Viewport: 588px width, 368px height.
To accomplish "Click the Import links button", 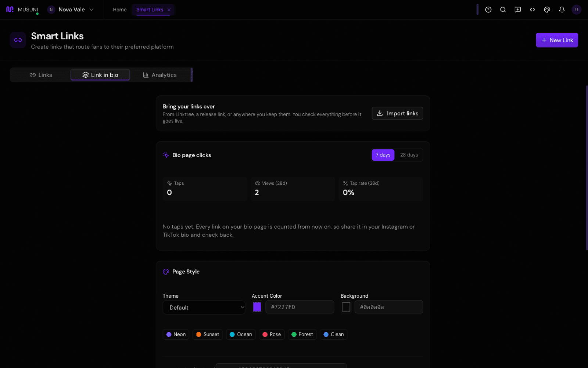I will 397,113.
